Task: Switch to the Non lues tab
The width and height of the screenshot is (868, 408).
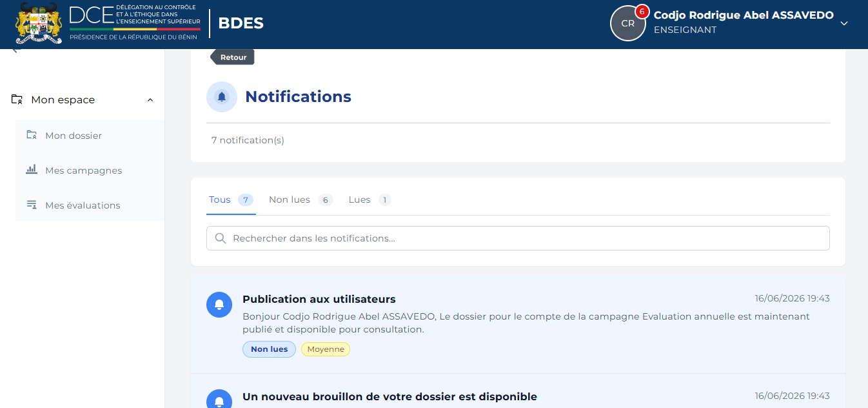Action: tap(301, 200)
